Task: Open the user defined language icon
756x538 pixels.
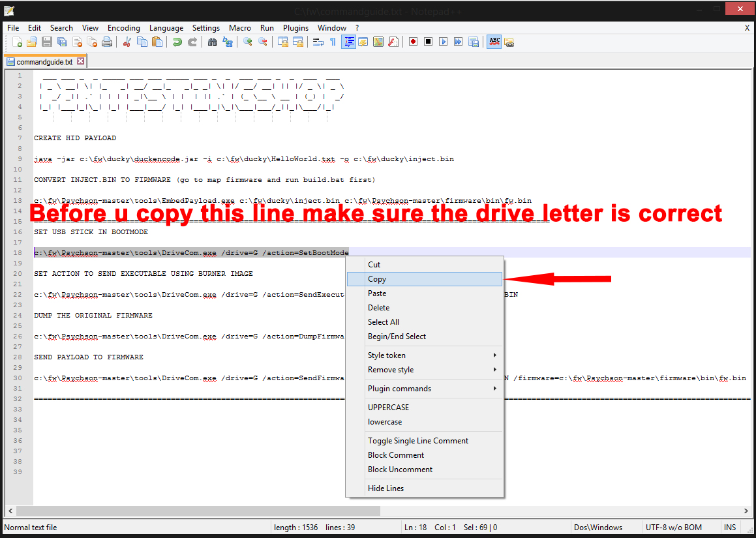Action: 363,42
